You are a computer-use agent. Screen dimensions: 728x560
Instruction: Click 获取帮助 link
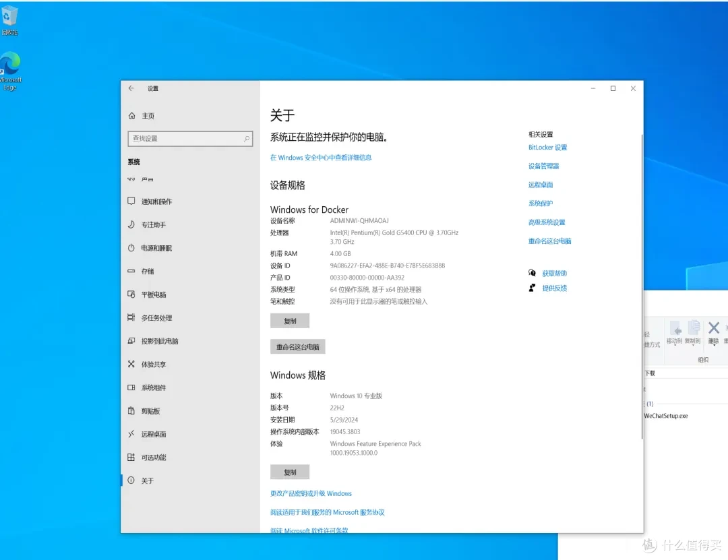pos(554,274)
